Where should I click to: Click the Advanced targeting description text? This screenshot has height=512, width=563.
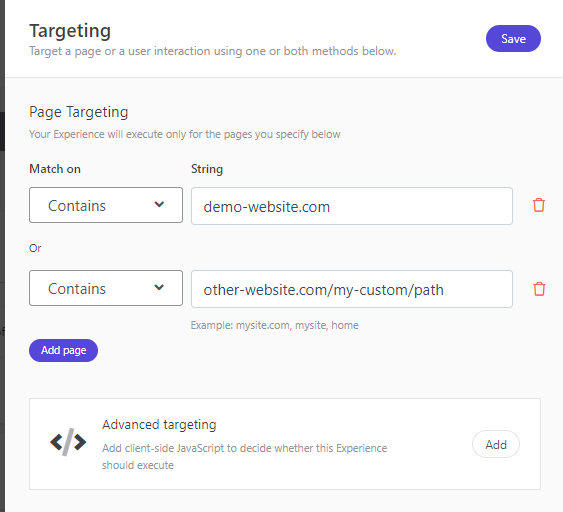coord(245,457)
